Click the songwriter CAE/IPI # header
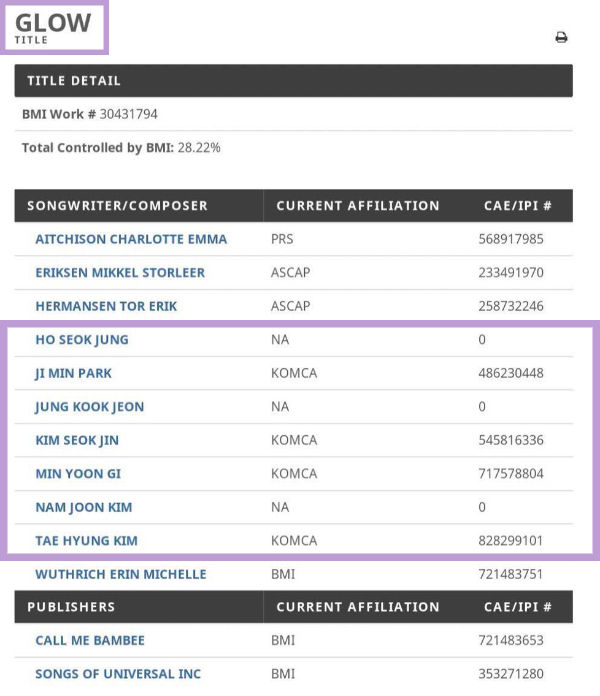 (x=517, y=206)
